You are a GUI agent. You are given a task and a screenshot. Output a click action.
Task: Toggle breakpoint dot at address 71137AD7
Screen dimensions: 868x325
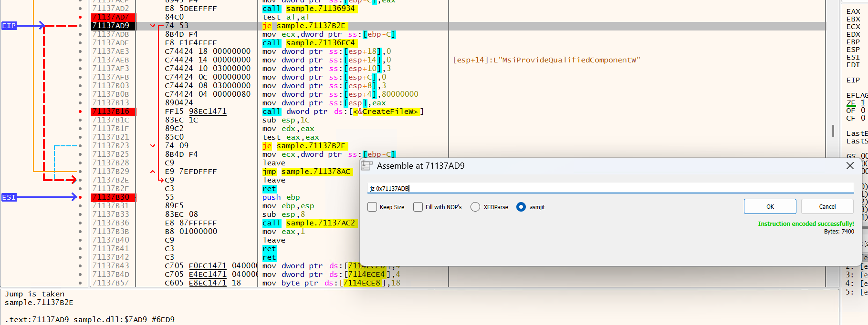[x=80, y=17]
